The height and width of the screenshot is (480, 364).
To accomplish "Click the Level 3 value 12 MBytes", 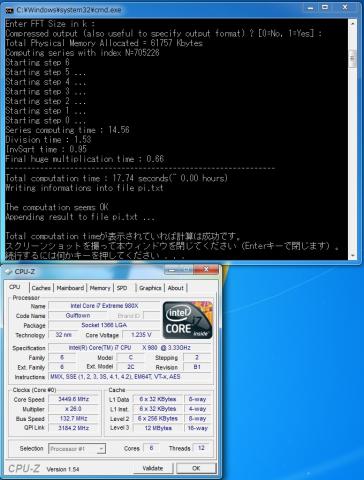I will tap(158, 428).
